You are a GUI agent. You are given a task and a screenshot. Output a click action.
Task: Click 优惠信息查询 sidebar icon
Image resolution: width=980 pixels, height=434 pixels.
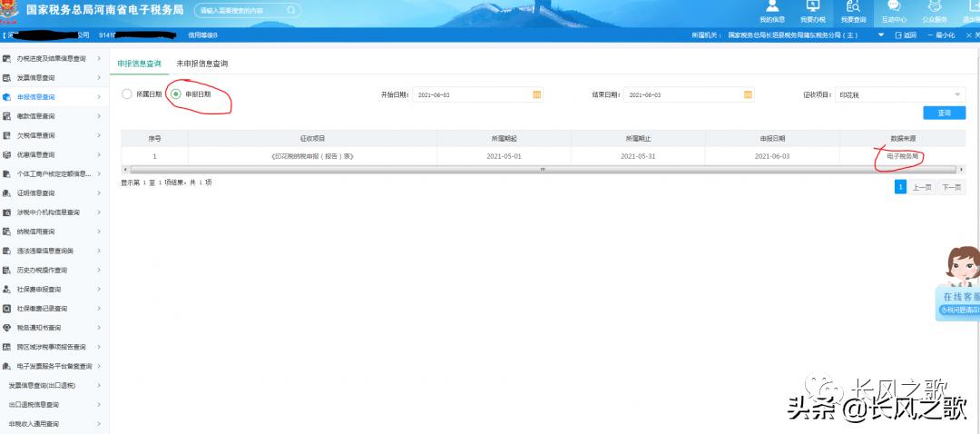click(6, 154)
